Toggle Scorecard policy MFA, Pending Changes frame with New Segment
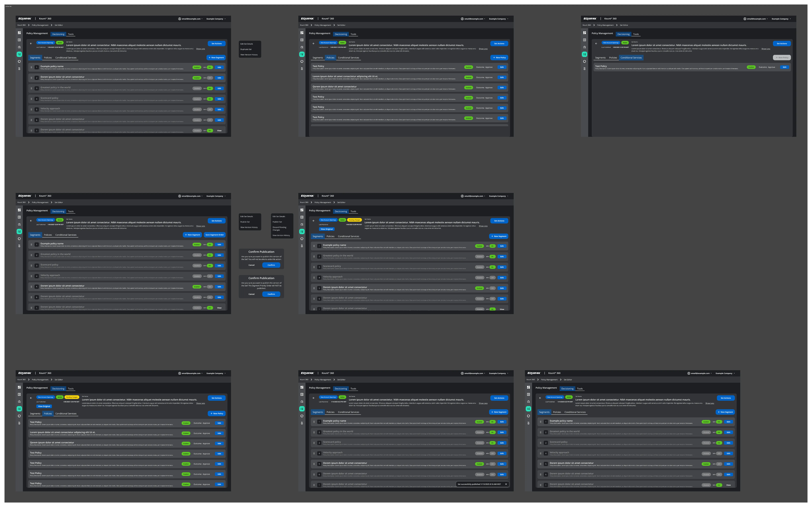Viewport: 812px width, 507px height. click(492, 267)
